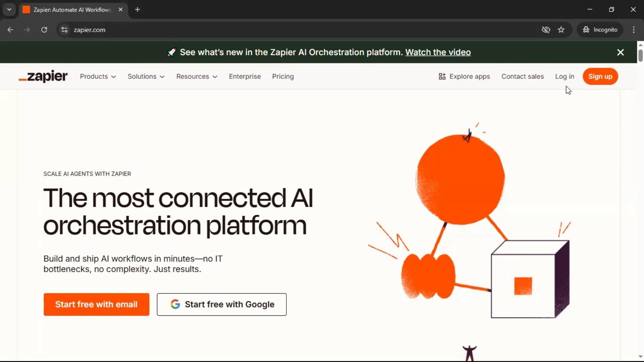Open the site information icon beside the URL
The image size is (644, 362).
click(x=64, y=30)
